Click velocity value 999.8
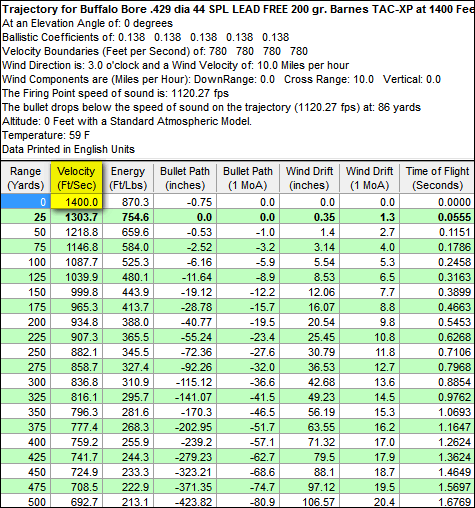 [x=76, y=292]
